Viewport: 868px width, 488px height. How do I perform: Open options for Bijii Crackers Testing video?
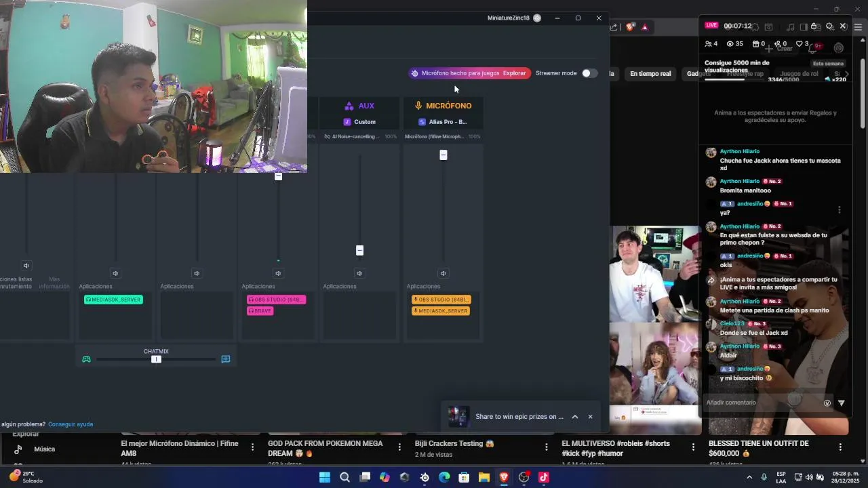(546, 447)
